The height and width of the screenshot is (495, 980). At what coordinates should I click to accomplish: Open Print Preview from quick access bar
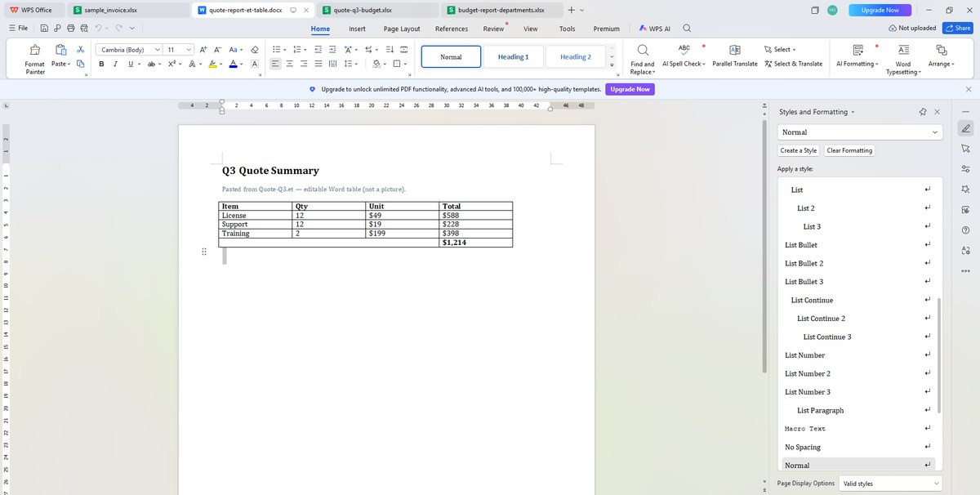(84, 28)
